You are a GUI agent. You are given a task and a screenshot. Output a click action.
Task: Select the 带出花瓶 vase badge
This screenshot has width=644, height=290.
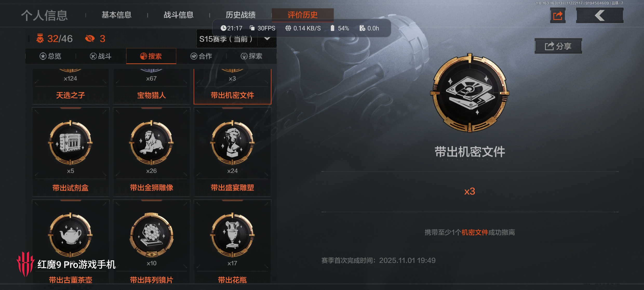point(232,242)
